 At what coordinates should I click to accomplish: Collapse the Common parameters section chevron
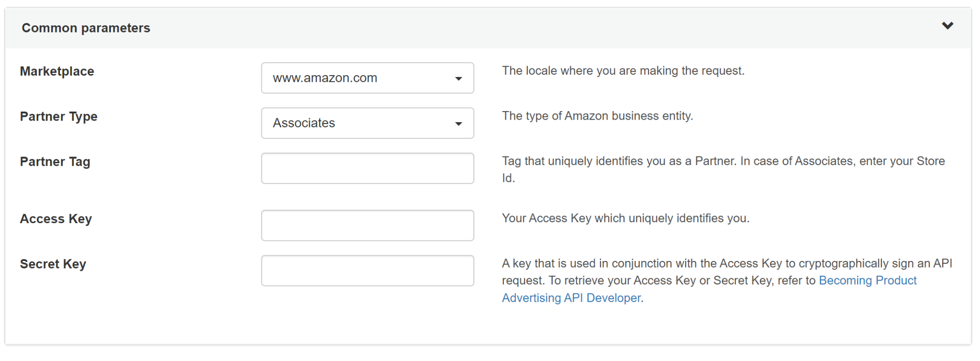(947, 26)
